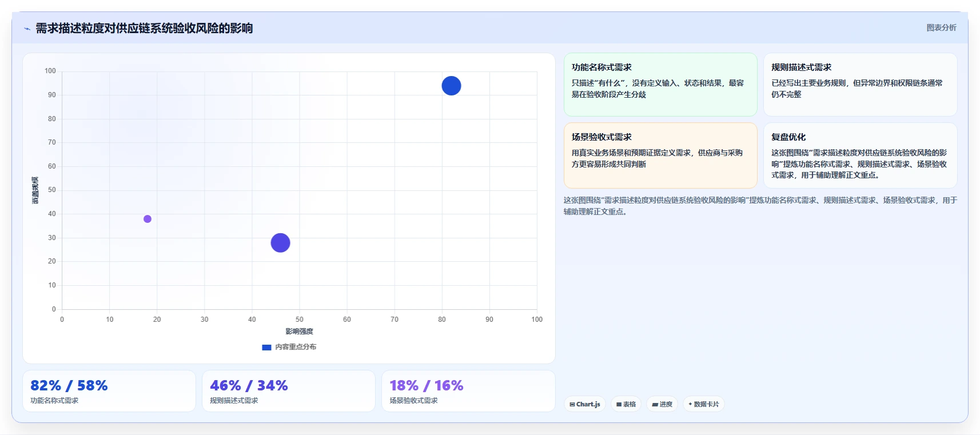Open the green 功能名称式需求 info card heading
Image resolution: width=980 pixels, height=435 pixels.
(601, 67)
